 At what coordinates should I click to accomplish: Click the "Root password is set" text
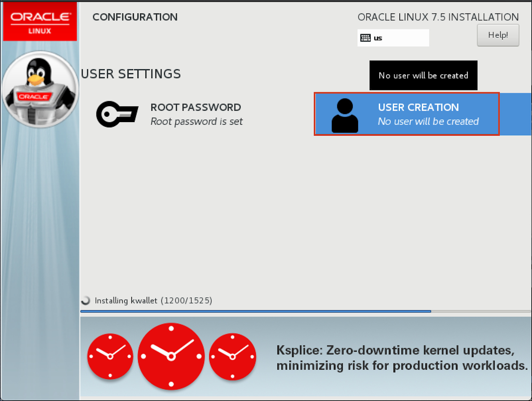[197, 121]
